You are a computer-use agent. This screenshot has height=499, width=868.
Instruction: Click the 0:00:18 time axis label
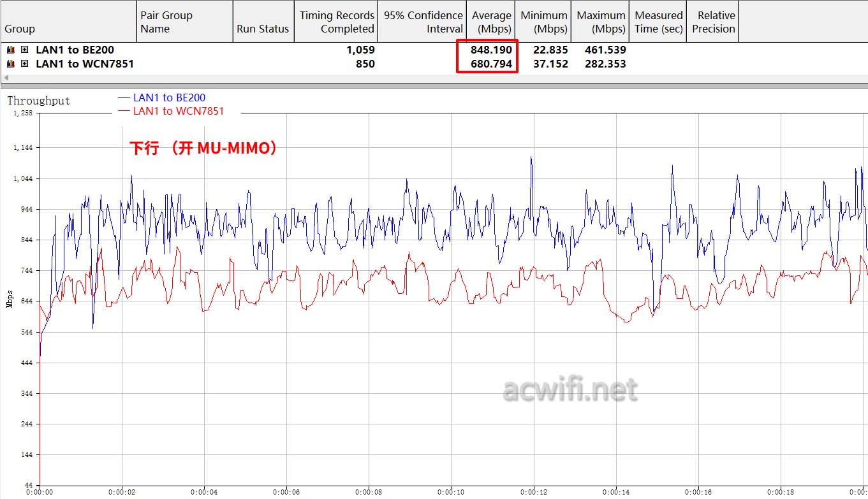(781, 493)
